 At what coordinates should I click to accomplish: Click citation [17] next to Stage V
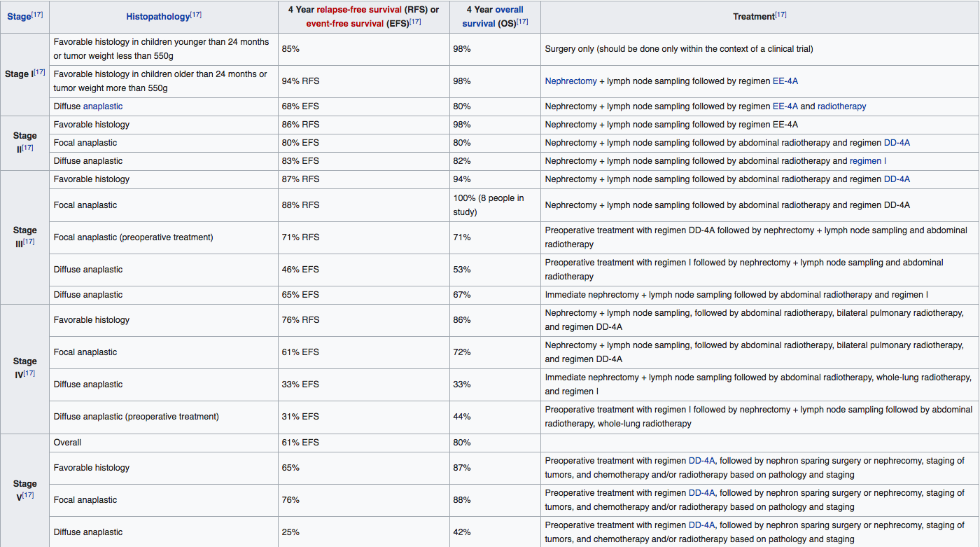point(29,495)
